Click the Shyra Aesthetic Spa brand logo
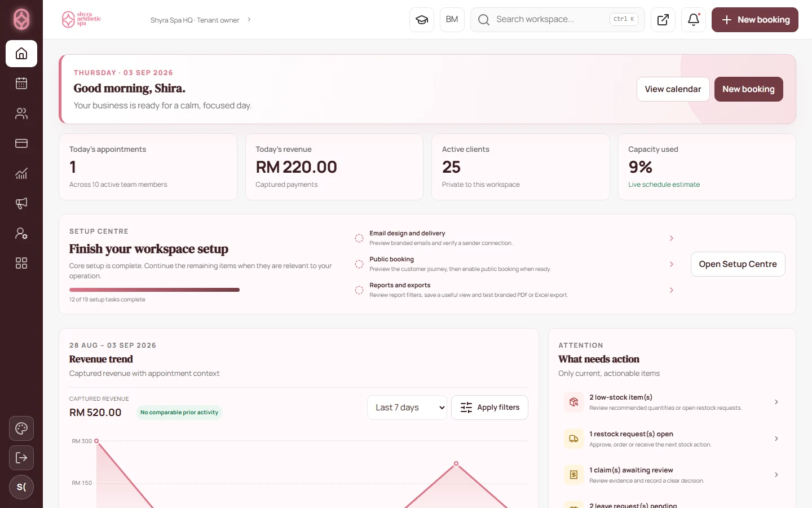This screenshot has width=812, height=508. [81, 19]
